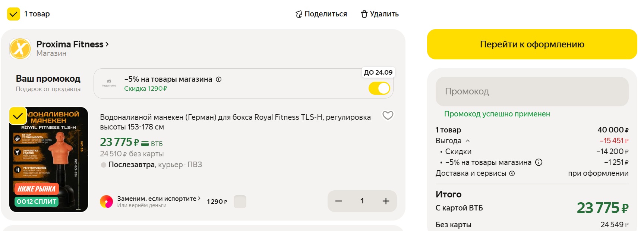The image size is (644, 231).
Task: Click the info icon next to Доставка и сервисы
Action: point(512,174)
